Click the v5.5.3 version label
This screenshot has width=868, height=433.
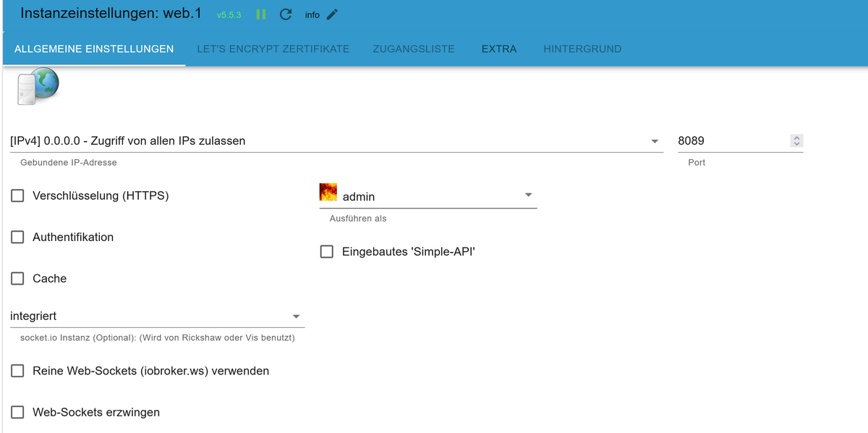tap(229, 15)
